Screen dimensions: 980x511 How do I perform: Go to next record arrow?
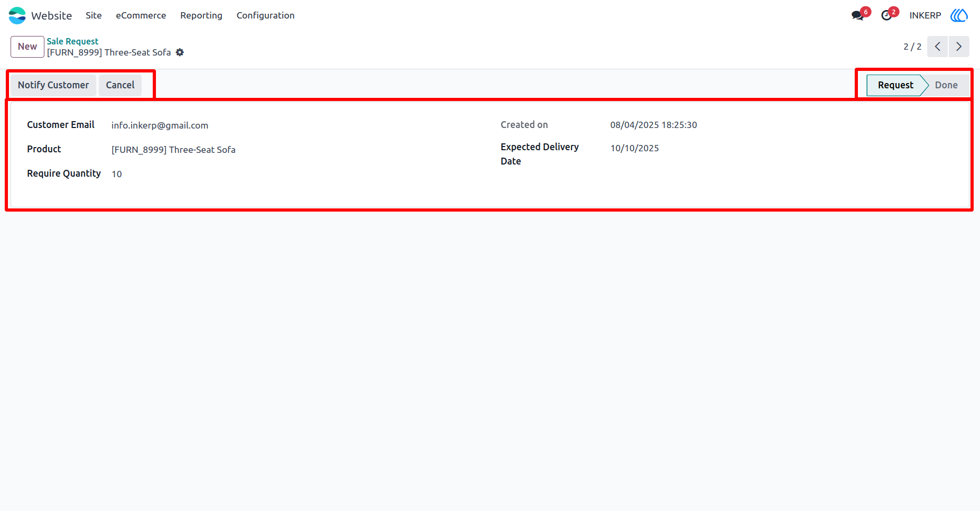click(x=959, y=47)
